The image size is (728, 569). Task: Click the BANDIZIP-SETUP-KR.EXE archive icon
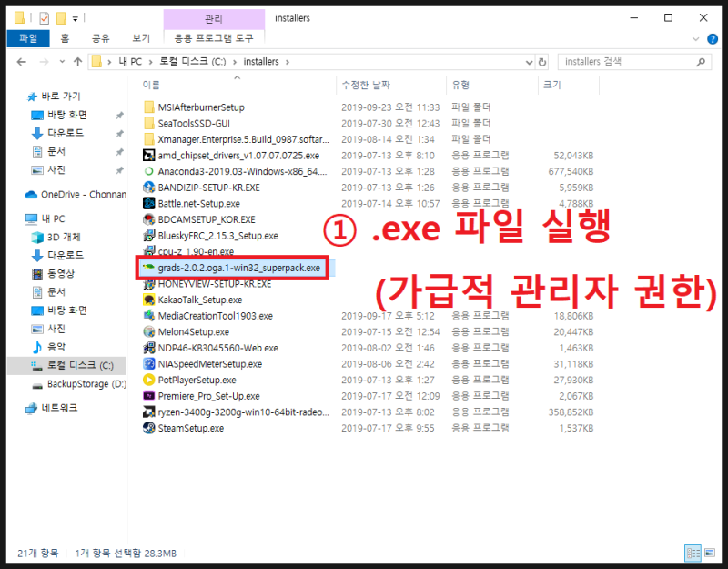[150, 188]
